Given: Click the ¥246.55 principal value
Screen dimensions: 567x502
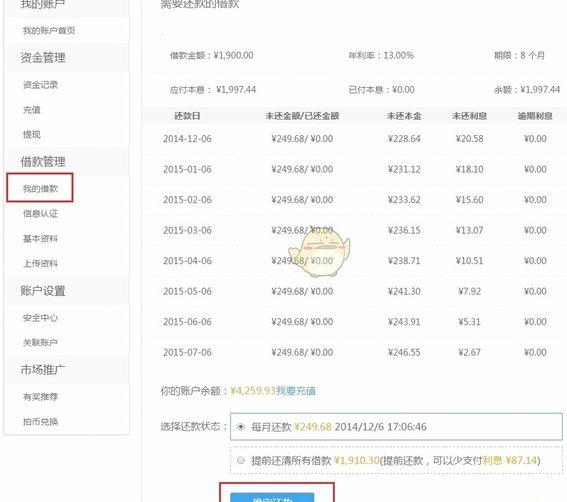Looking at the screenshot, I should 404,352.
